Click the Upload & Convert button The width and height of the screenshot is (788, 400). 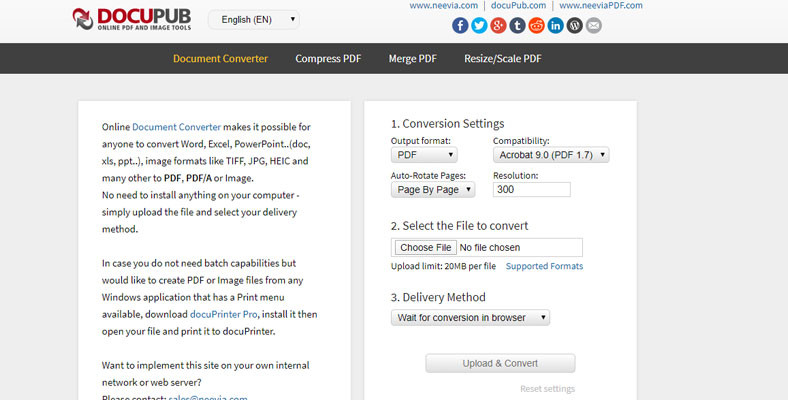500,363
